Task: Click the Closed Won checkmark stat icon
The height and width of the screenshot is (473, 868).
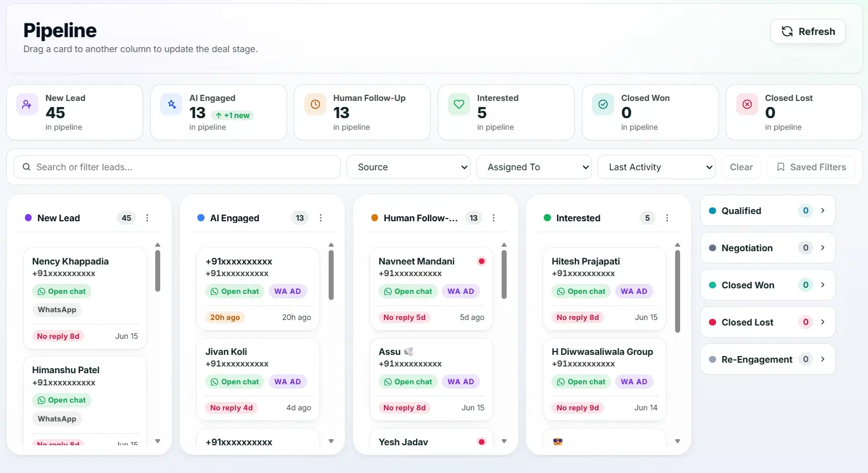Action: [x=603, y=104]
